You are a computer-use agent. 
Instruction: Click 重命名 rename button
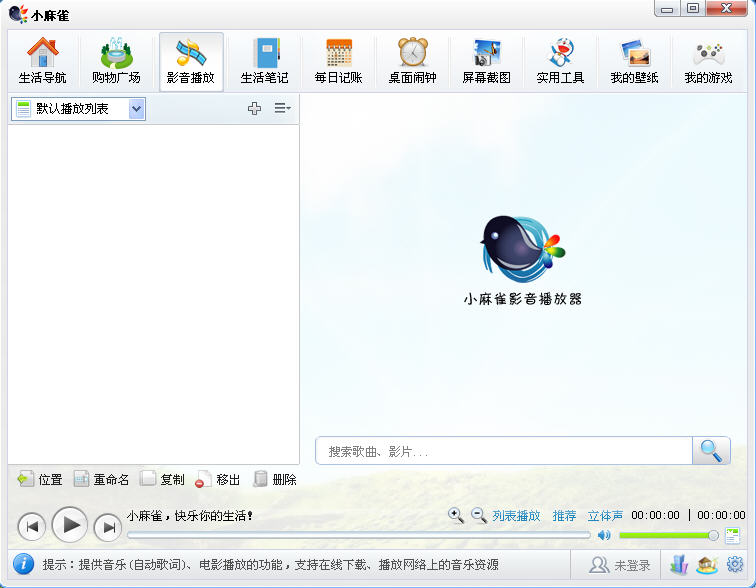pos(101,479)
